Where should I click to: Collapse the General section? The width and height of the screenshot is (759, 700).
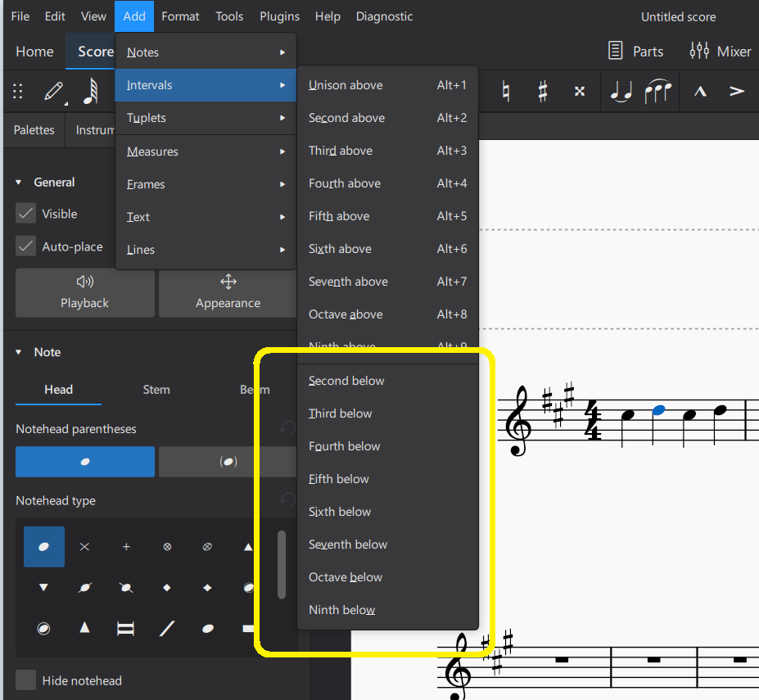coord(18,182)
